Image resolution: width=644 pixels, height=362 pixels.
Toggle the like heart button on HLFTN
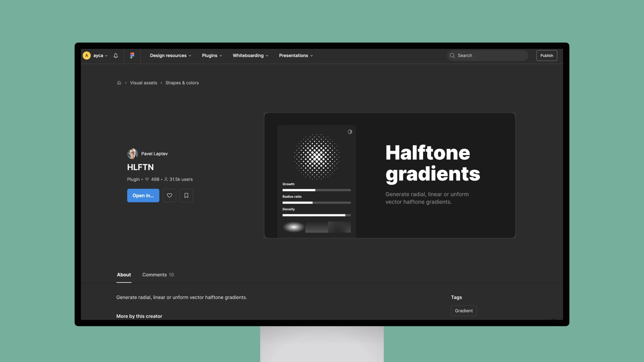(x=169, y=195)
